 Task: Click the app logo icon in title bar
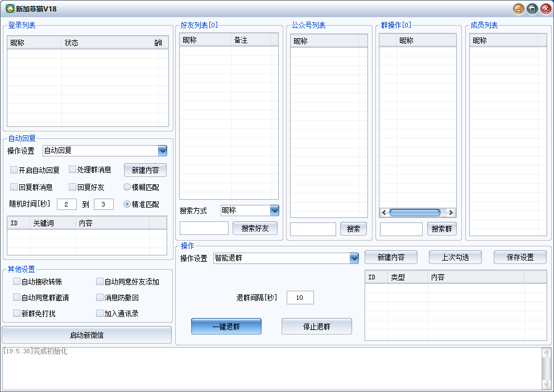coord(9,9)
